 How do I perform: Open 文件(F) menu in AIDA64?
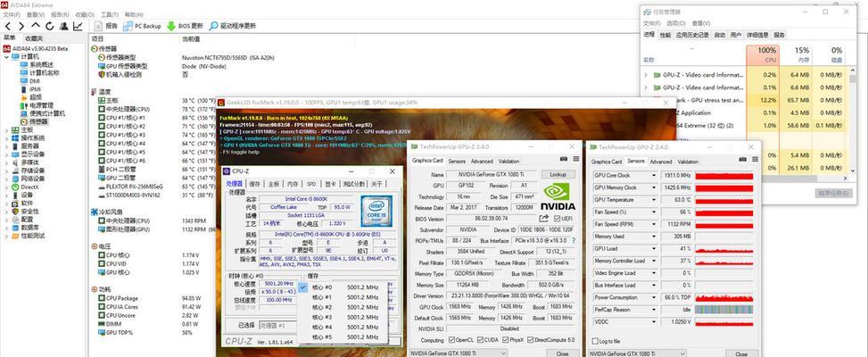[11, 14]
